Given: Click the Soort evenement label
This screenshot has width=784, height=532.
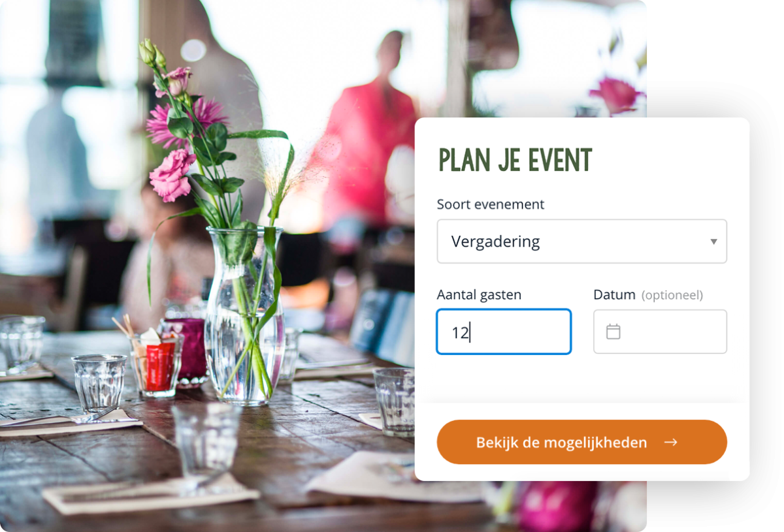Looking at the screenshot, I should coord(491,204).
